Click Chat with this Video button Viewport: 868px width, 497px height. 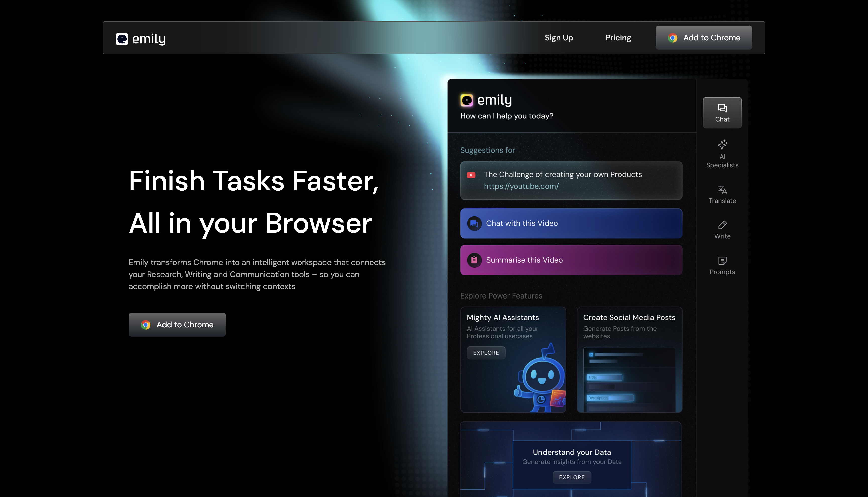(571, 224)
